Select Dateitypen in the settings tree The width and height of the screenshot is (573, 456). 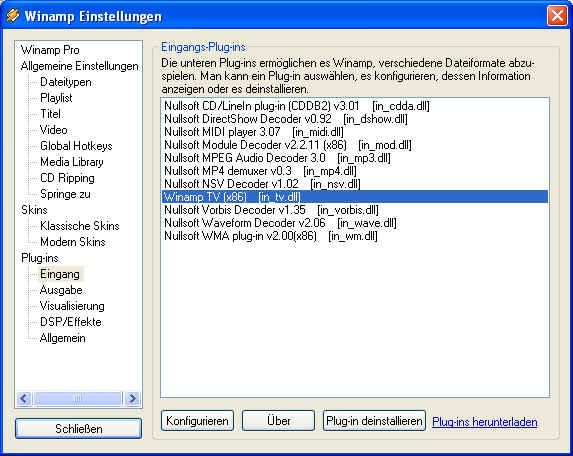(x=66, y=82)
